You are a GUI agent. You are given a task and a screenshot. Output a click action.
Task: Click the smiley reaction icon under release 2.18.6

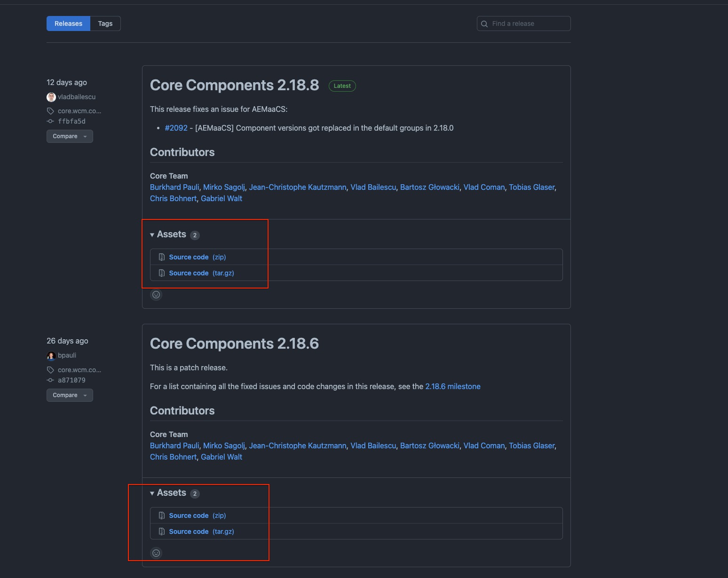pyautogui.click(x=156, y=553)
